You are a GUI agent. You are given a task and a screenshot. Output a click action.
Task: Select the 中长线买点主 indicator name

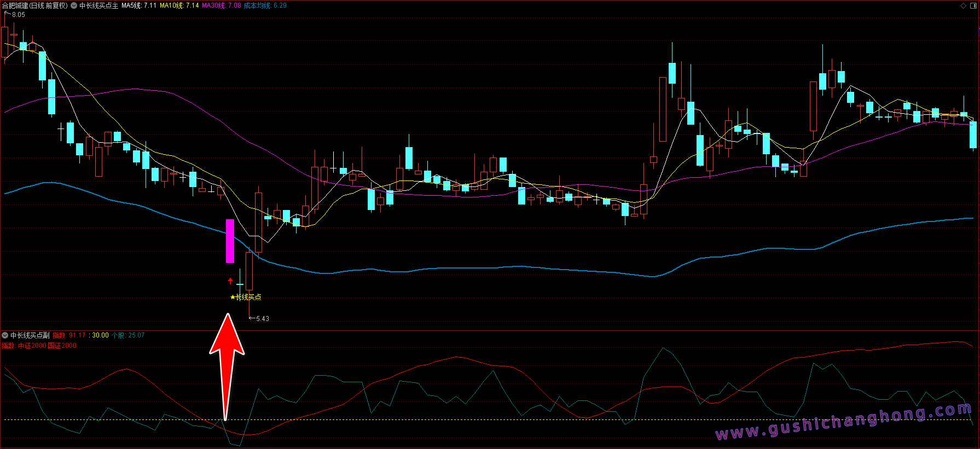click(98, 5)
